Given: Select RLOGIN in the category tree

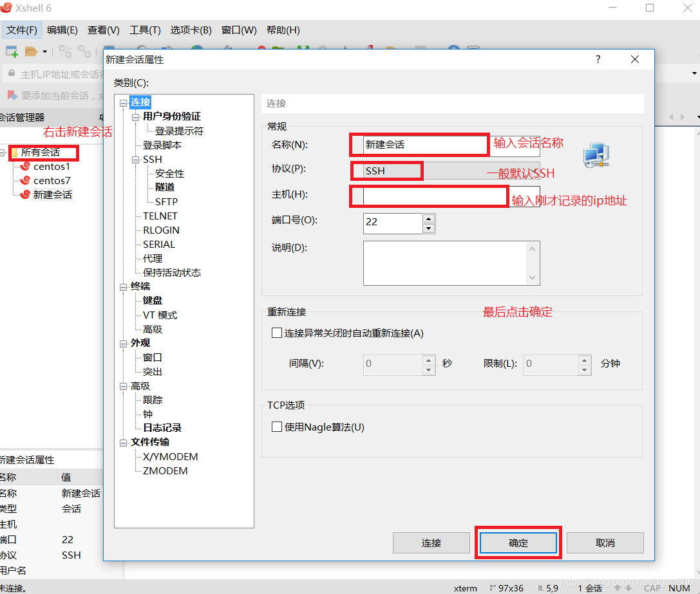Looking at the screenshot, I should 161,230.
